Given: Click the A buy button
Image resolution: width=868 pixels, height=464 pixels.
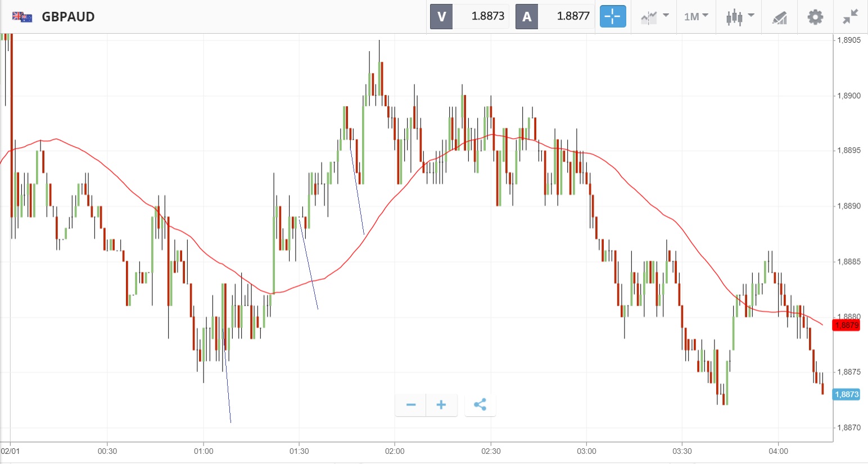Looking at the screenshot, I should click(x=527, y=16).
